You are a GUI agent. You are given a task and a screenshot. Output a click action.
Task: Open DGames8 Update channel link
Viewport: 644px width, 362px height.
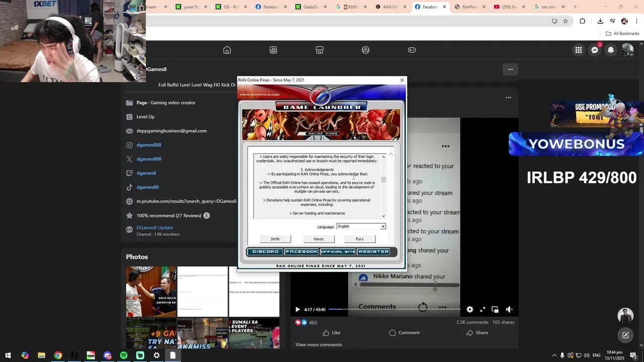pos(154,227)
